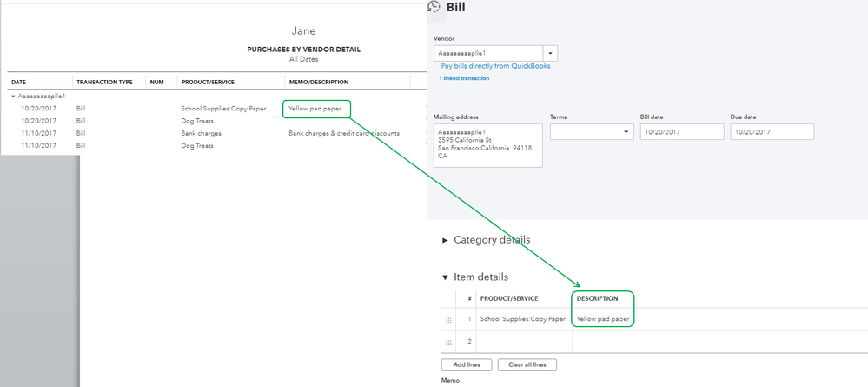The image size is (868, 387).
Task: Click the Mailing address text box
Action: [x=487, y=144]
